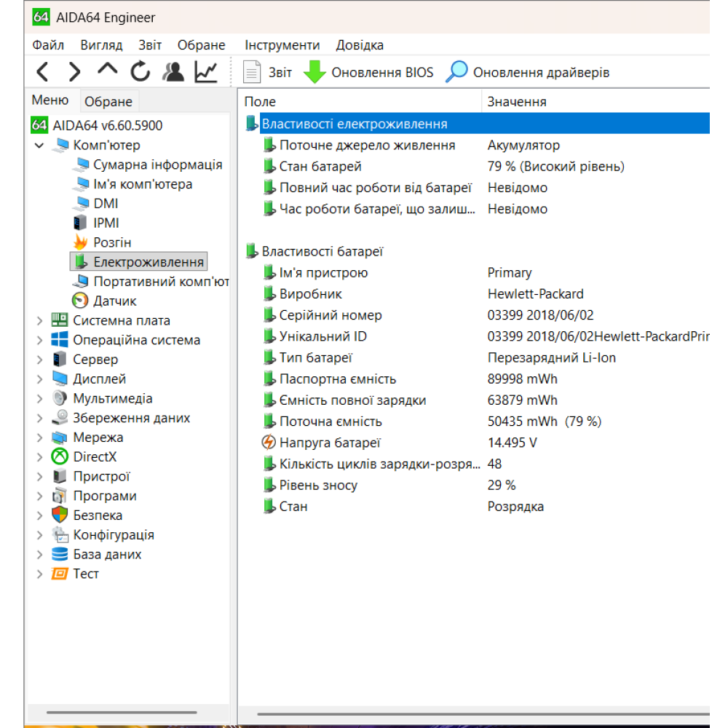Click the left panel horizontal scrollbar

[x=122, y=713]
